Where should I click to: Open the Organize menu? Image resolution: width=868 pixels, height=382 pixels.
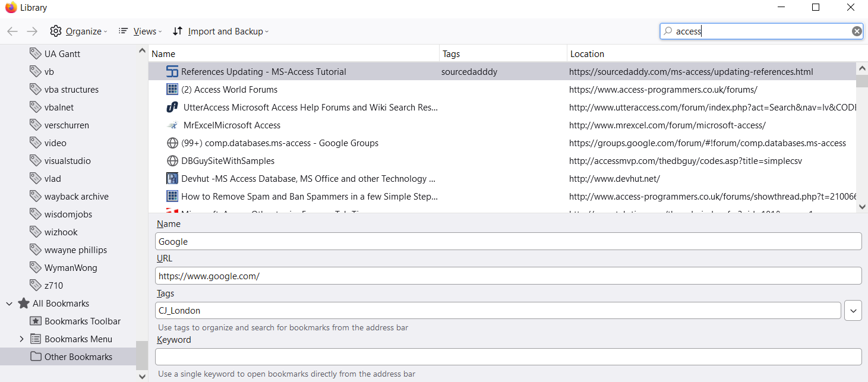point(79,31)
